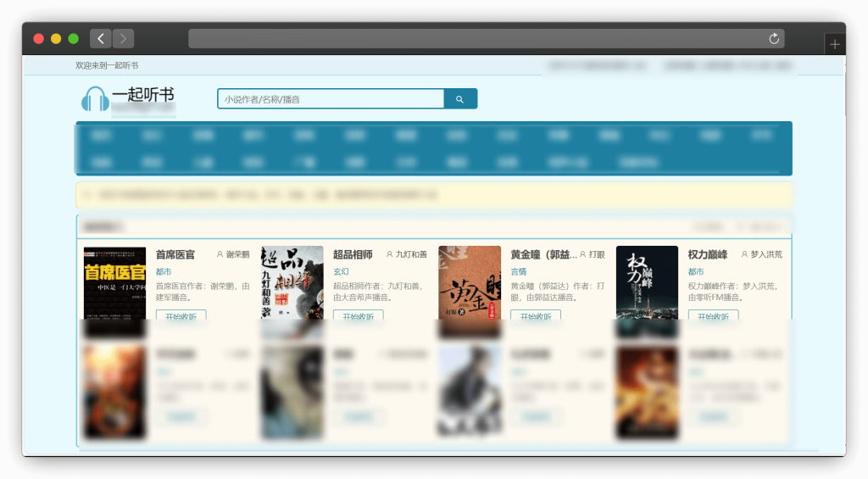Click the author icon beside 九灯和善

[390, 254]
